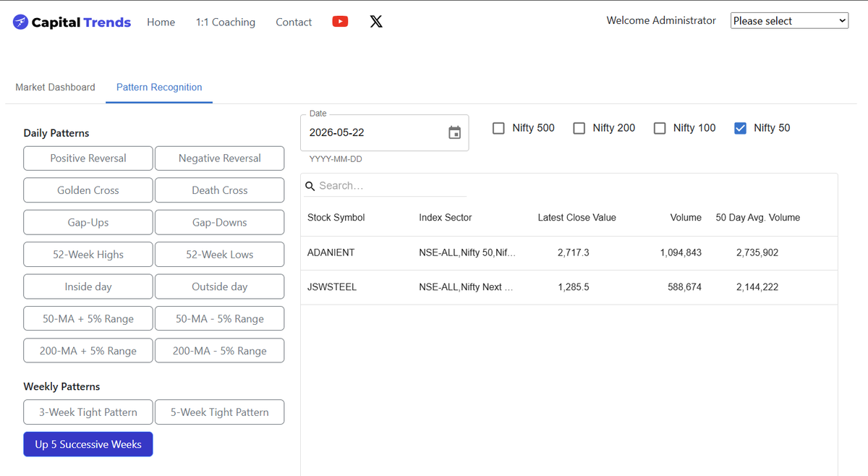Sort by Index Sector column header
Image resolution: width=868 pixels, height=476 pixels.
446,218
